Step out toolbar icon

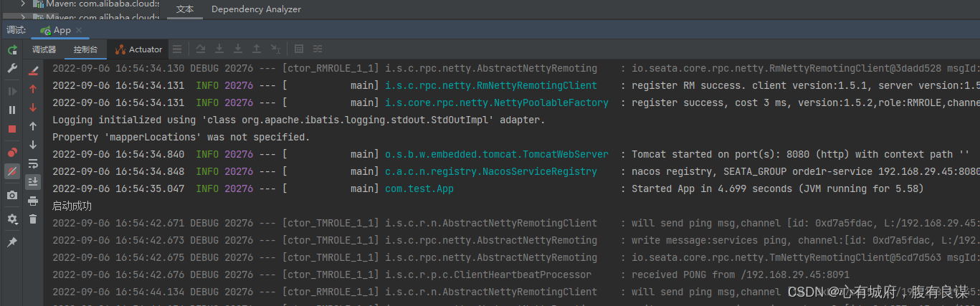coord(257,49)
